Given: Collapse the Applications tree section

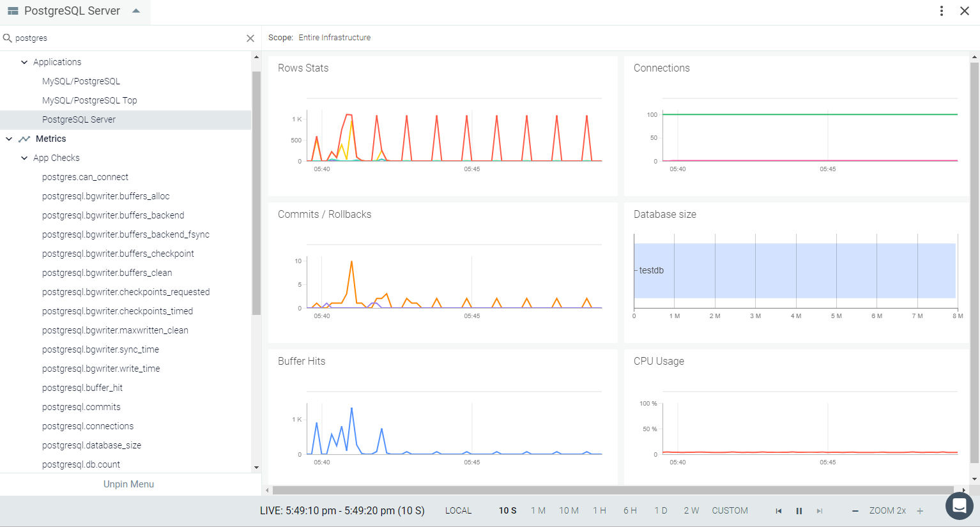Looking at the screenshot, I should [x=24, y=62].
